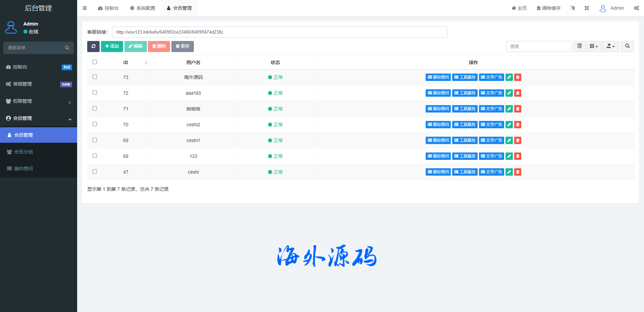Screen dimensions: 644x312
Task: Click the language translate icon in header
Action: coord(573,8)
